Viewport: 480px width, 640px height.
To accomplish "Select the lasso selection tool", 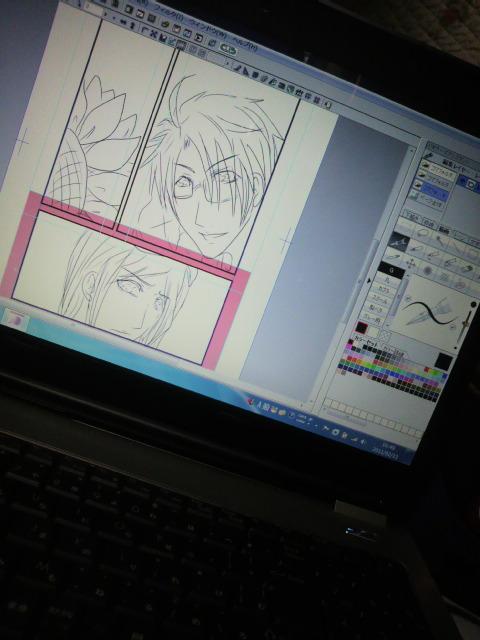I will pyautogui.click(x=422, y=232).
